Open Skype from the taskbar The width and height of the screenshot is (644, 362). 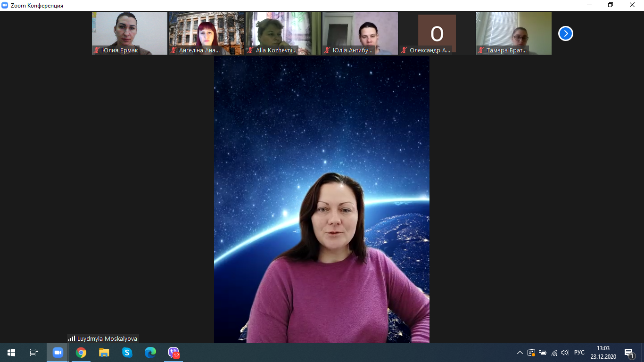127,353
